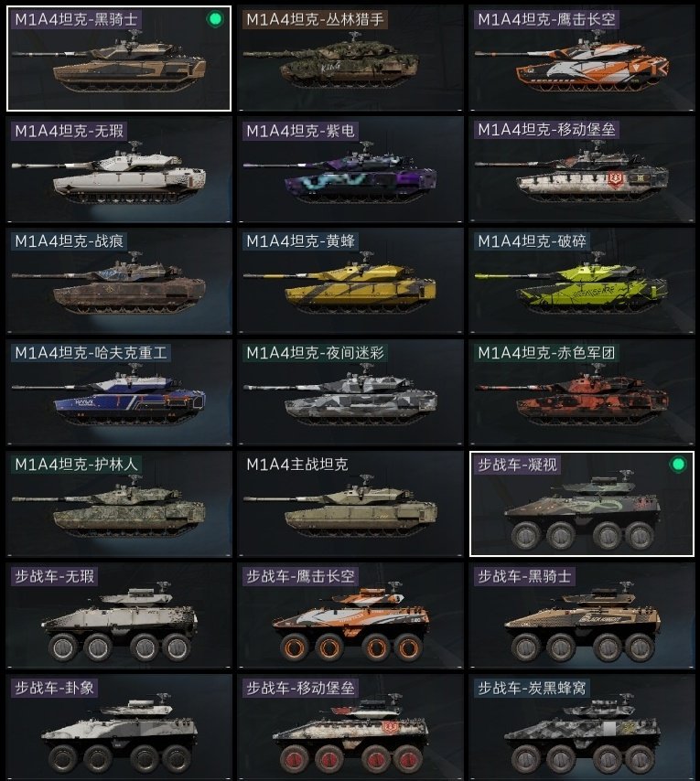
Task: Choose the blue M1A4坦克-哈夫克重工 skin
Action: [x=119, y=392]
